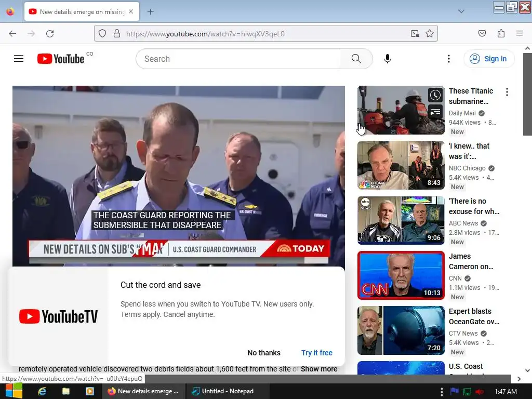
Task: Open CNN channel name
Action: [455, 278]
